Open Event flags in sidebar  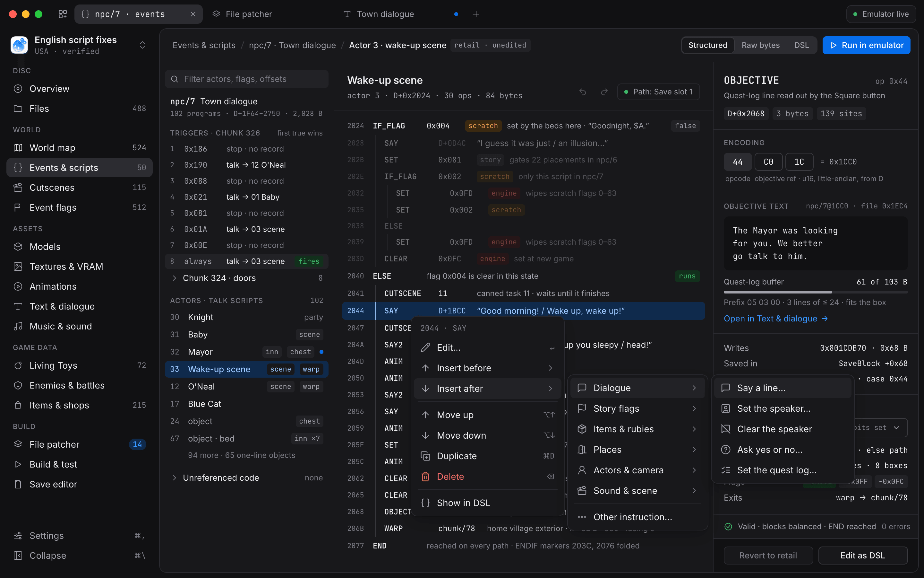80,207
